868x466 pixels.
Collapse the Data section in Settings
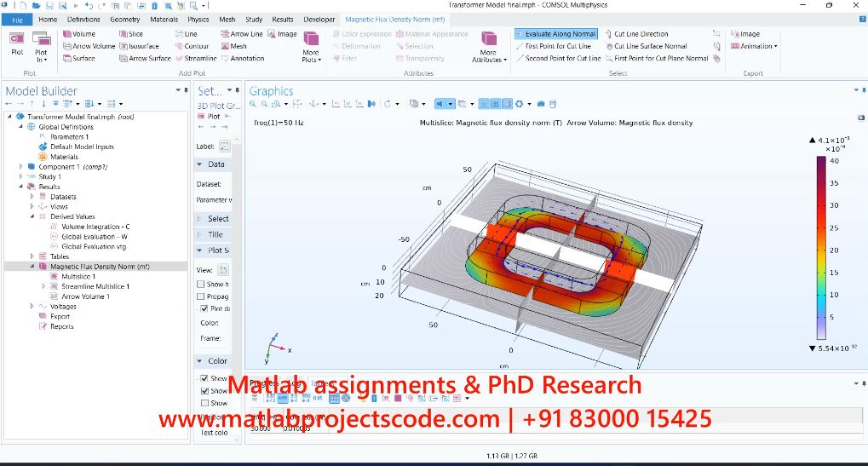[x=200, y=164]
